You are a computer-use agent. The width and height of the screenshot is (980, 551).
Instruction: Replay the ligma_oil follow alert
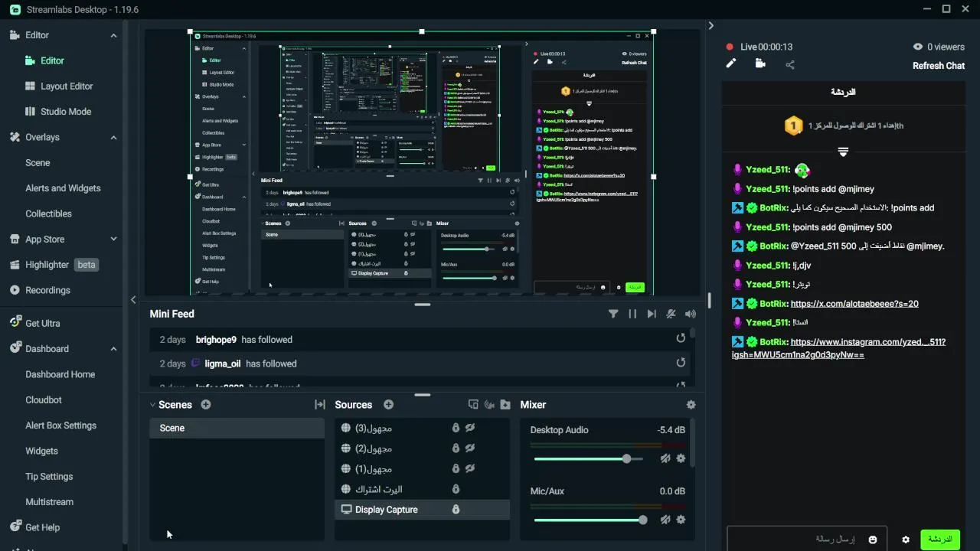(x=681, y=364)
